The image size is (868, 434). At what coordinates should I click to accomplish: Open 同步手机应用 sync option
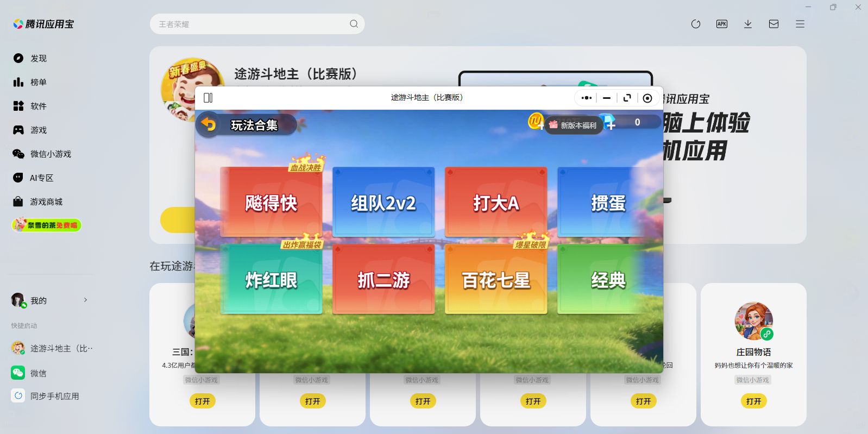point(45,396)
